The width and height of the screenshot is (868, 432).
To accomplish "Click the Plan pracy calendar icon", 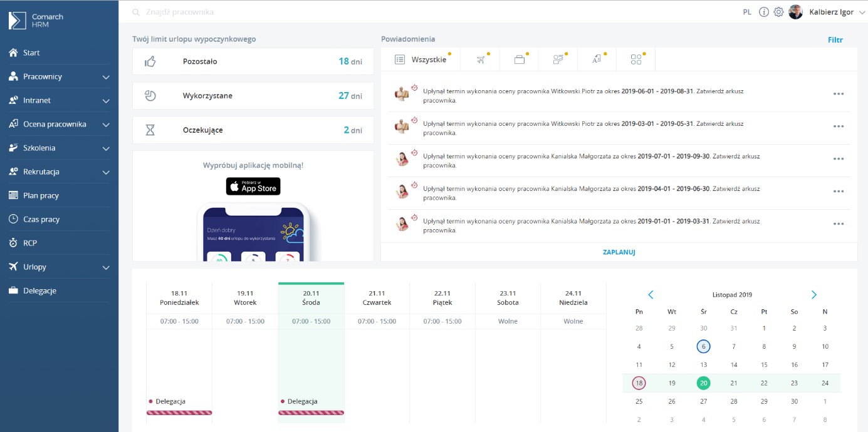I will pos(13,195).
